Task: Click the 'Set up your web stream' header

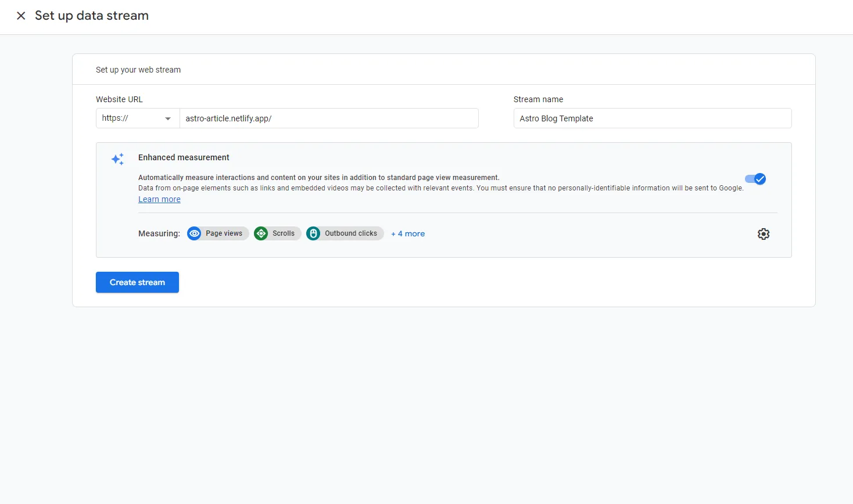Action: pos(138,70)
